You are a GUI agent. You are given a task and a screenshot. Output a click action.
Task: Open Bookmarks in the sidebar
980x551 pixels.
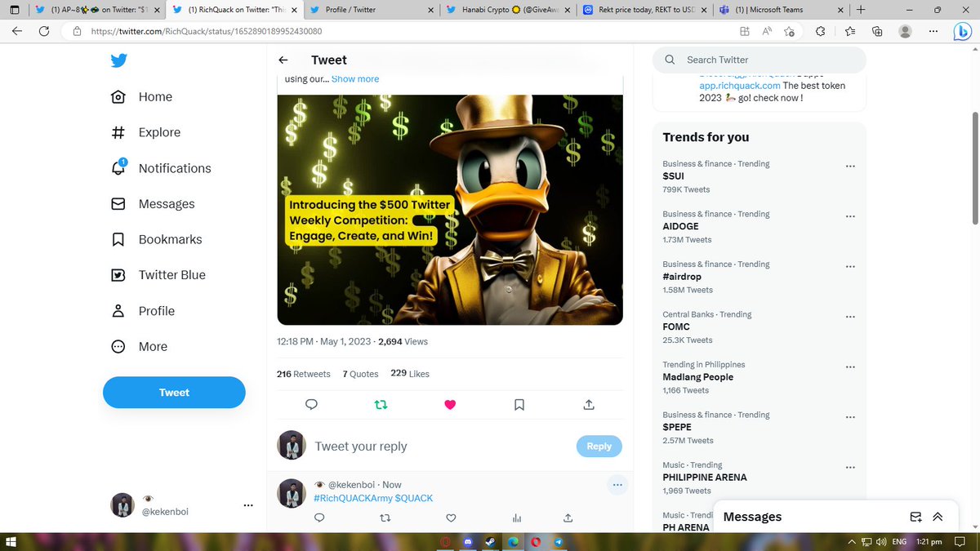pyautogui.click(x=156, y=239)
